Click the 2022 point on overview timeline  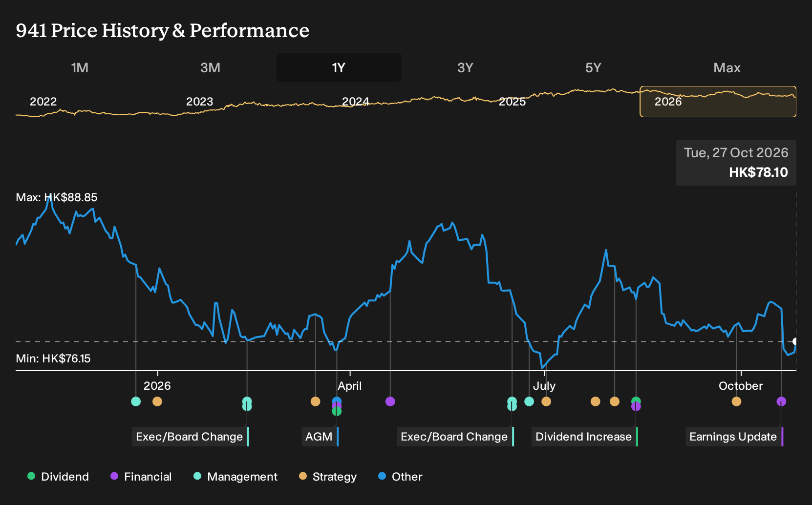coord(43,102)
